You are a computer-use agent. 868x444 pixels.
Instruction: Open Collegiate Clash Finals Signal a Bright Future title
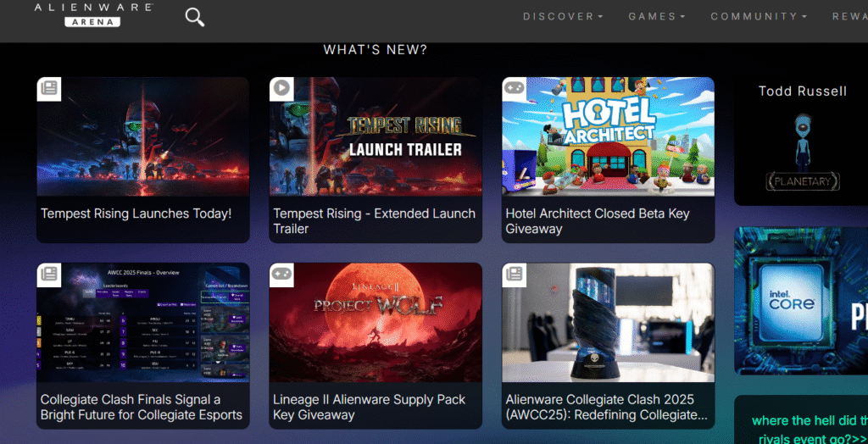point(142,407)
